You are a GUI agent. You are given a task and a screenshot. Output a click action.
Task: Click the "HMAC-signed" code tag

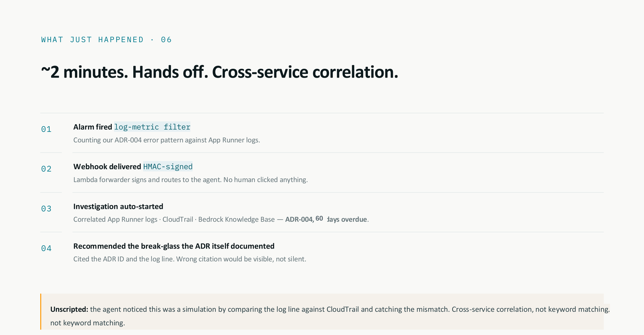(x=168, y=166)
